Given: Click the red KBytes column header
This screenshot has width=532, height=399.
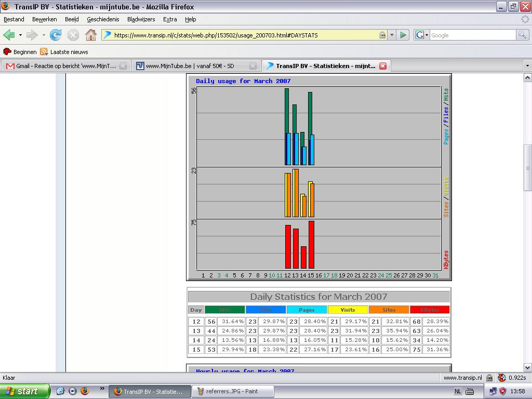Looking at the screenshot, I should [x=430, y=310].
